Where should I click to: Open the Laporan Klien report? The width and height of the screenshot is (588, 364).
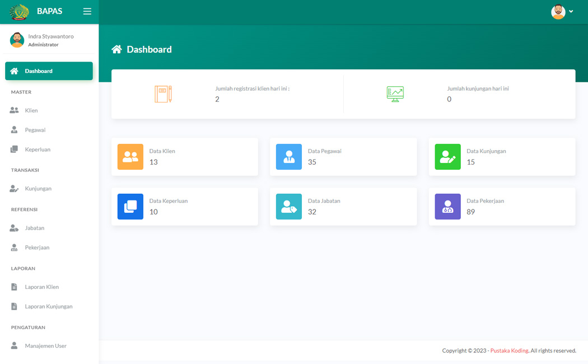click(41, 287)
